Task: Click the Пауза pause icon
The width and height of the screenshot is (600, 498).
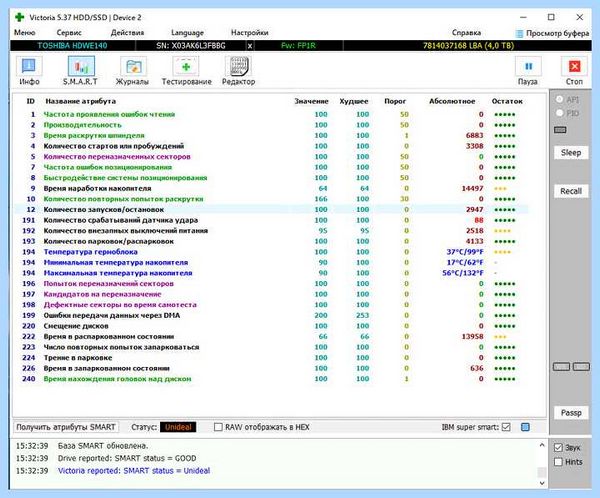Action: click(x=528, y=67)
